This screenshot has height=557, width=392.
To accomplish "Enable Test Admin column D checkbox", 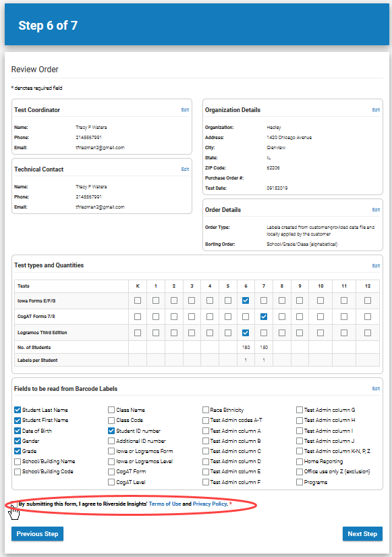I will coord(206,461).
